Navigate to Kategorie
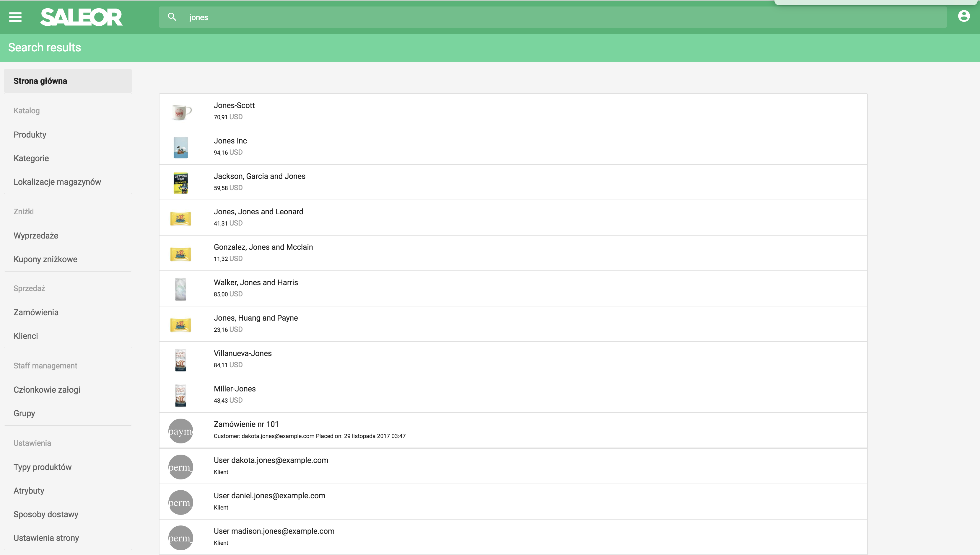Screen dimensions: 980x555 point(31,158)
